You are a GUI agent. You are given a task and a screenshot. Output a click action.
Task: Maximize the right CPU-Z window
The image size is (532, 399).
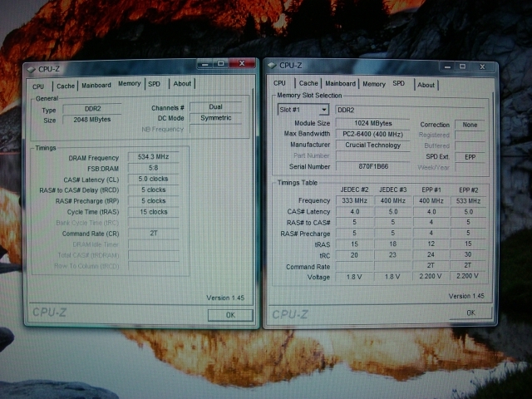462,66
